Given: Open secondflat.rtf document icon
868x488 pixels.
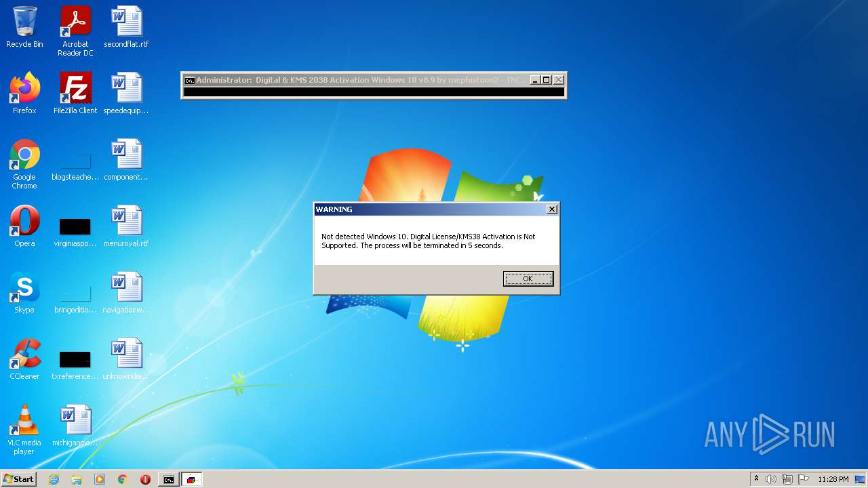Looking at the screenshot, I should pos(126,27).
